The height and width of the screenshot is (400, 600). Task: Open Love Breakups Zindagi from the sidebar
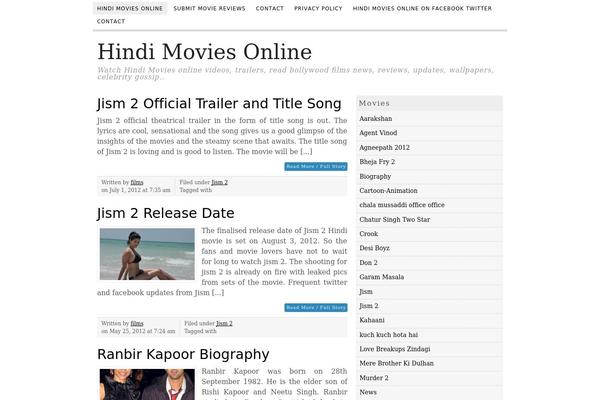394,348
